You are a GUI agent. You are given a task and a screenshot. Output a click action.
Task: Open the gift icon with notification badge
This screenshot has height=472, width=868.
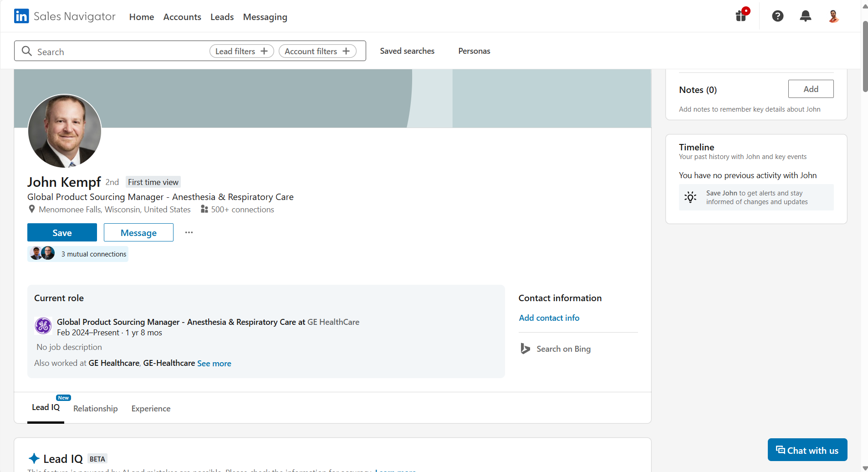741,16
